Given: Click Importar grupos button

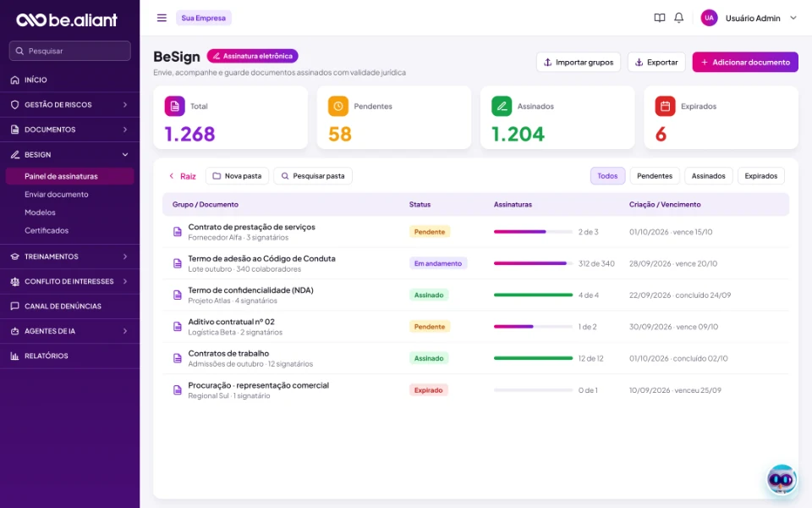Looking at the screenshot, I should (x=579, y=62).
